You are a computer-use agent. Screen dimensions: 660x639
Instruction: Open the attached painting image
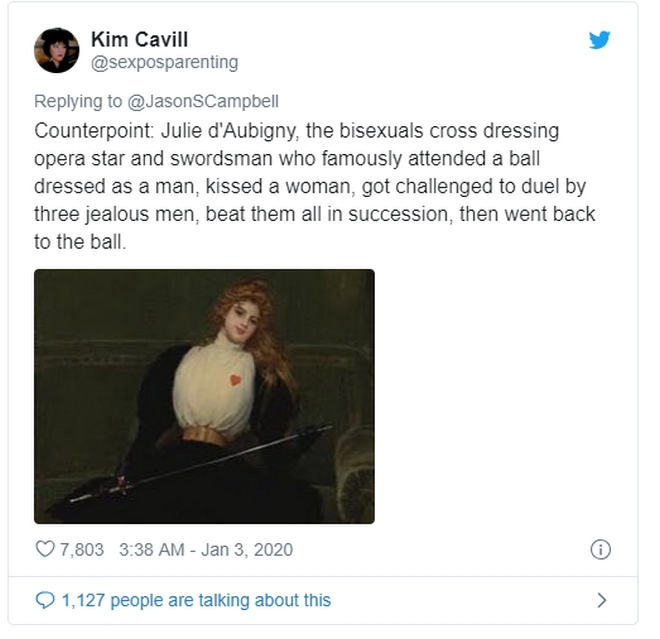(204, 396)
